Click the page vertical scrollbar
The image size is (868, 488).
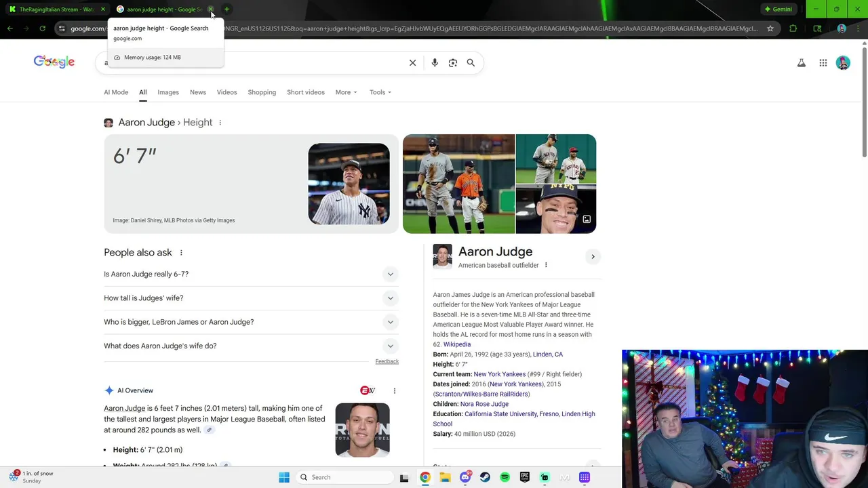pos(864,102)
